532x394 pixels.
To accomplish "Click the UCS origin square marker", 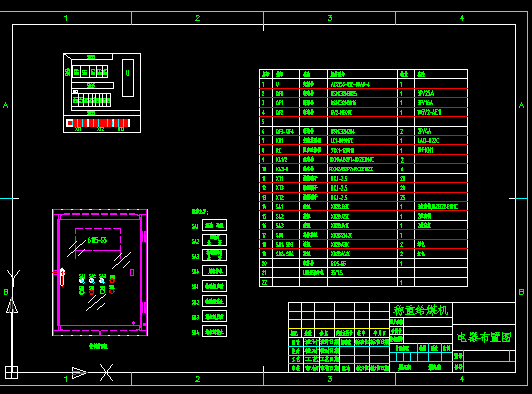I will pyautogui.click(x=11, y=372).
